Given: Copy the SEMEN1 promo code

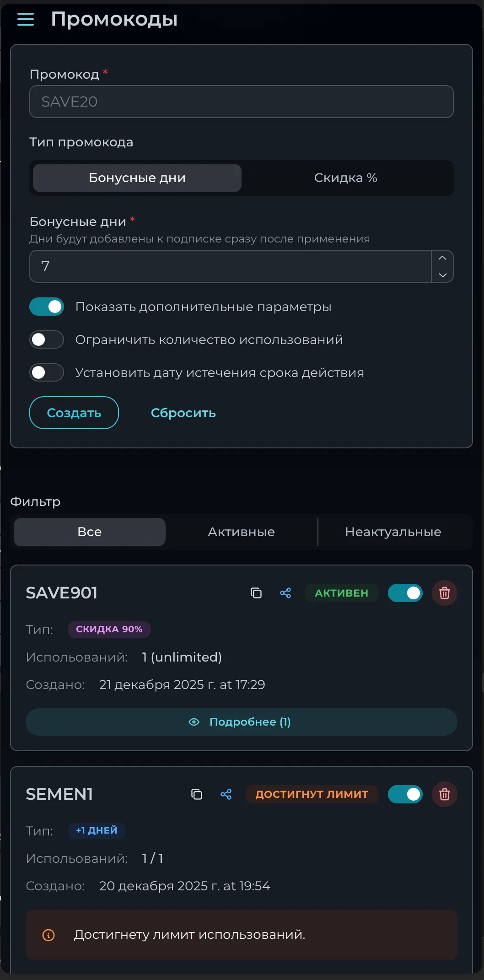Looking at the screenshot, I should (197, 795).
